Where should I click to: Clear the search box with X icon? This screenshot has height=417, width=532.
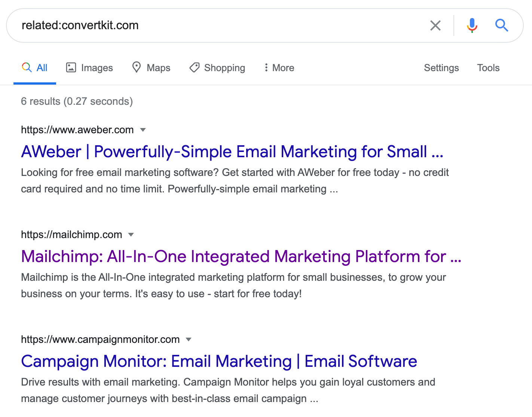[x=435, y=25]
